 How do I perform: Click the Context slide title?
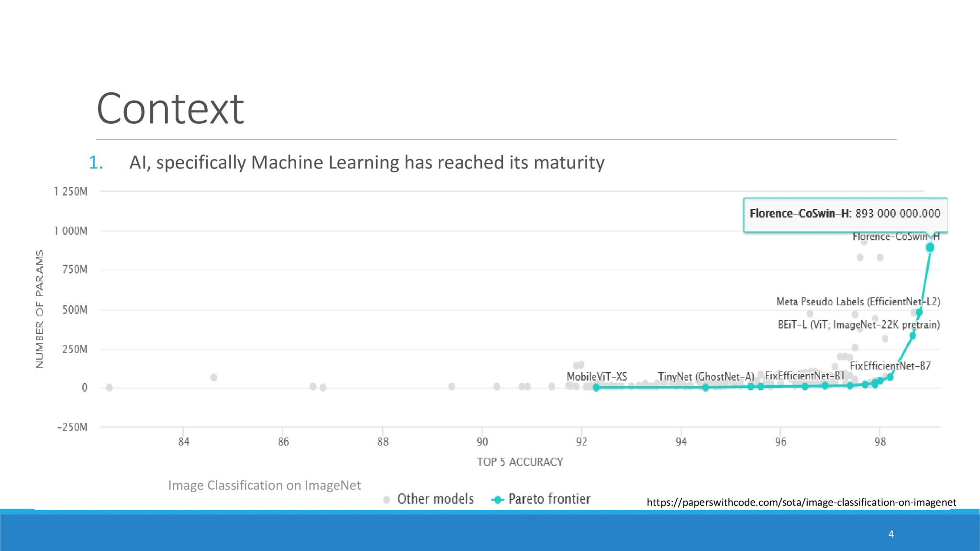(x=170, y=109)
